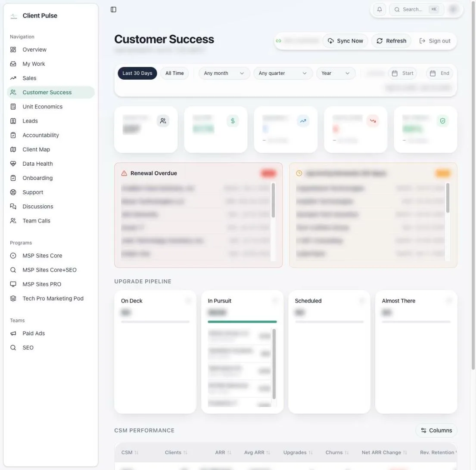This screenshot has height=470, width=476.
Task: Sort by Net ARR Change column
Action: point(384,452)
